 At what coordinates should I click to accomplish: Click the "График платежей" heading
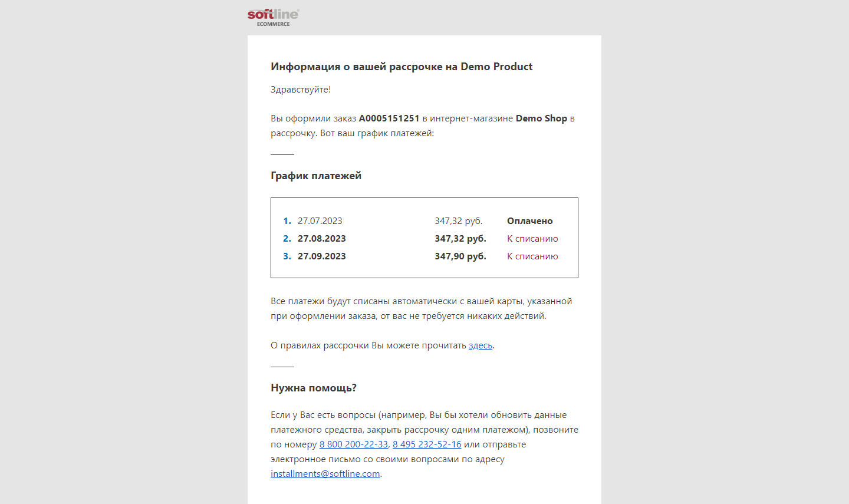[x=316, y=176]
